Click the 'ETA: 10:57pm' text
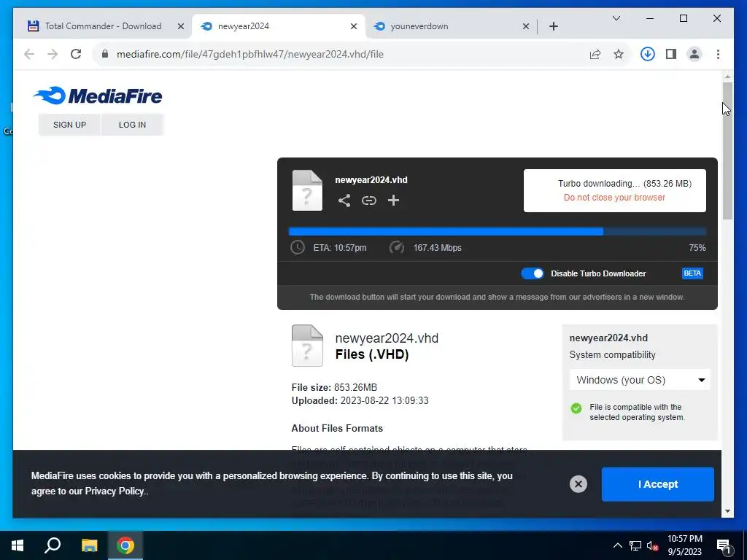Screen dimensions: 747x560 [x=340, y=248]
